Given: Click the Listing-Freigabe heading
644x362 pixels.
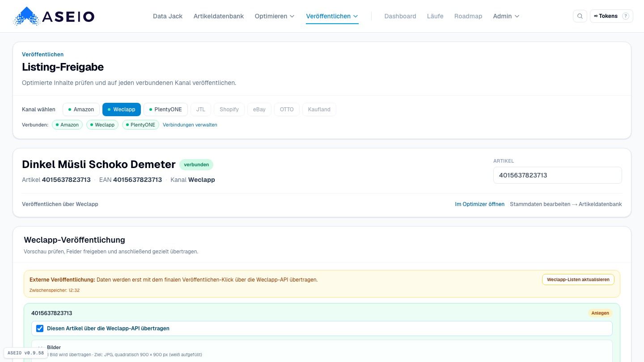Looking at the screenshot, I should 63,67.
